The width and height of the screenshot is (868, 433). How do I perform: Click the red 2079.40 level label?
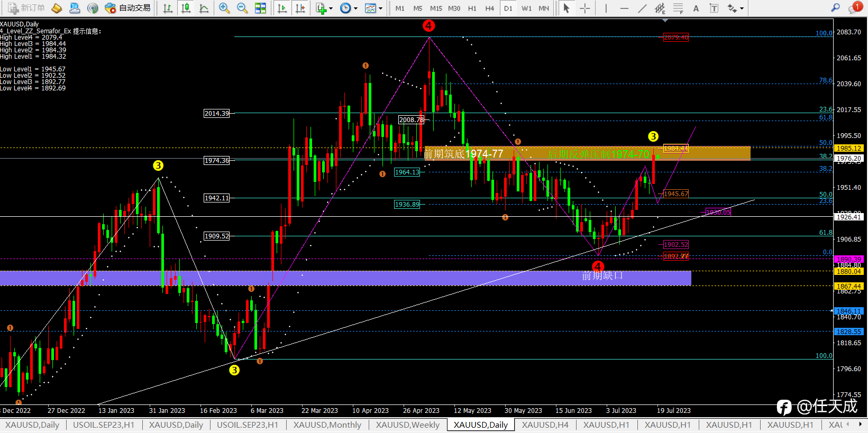[x=676, y=37]
